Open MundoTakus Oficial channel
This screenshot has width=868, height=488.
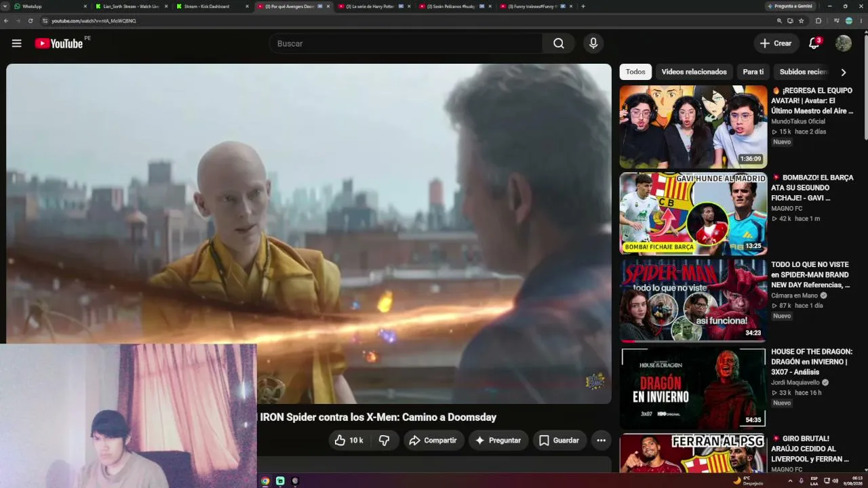coord(798,121)
